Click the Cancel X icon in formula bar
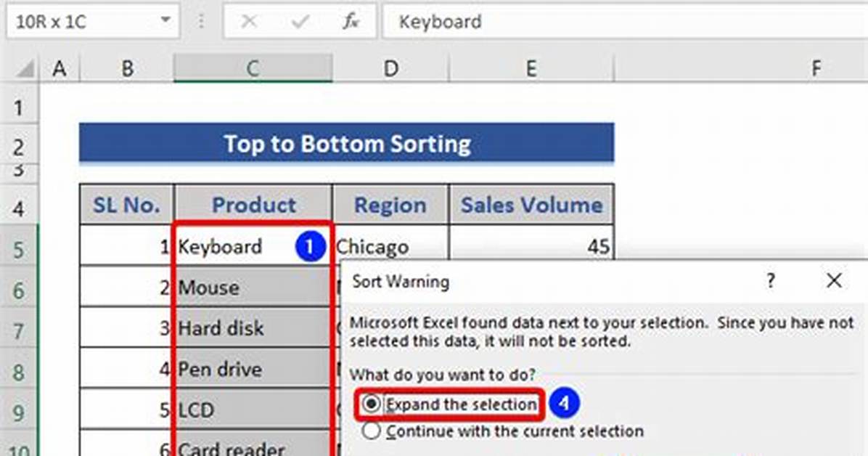The height and width of the screenshot is (456, 868). (x=249, y=22)
